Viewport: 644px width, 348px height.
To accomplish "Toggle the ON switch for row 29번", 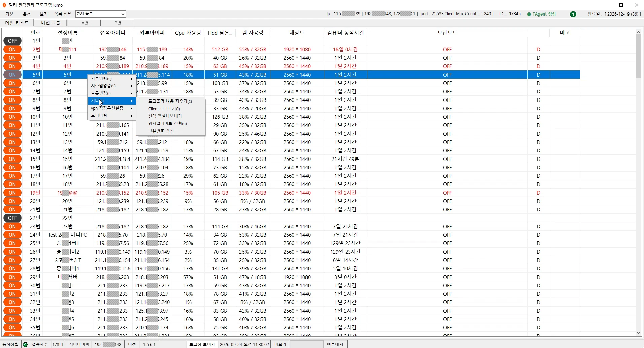I will point(12,277).
